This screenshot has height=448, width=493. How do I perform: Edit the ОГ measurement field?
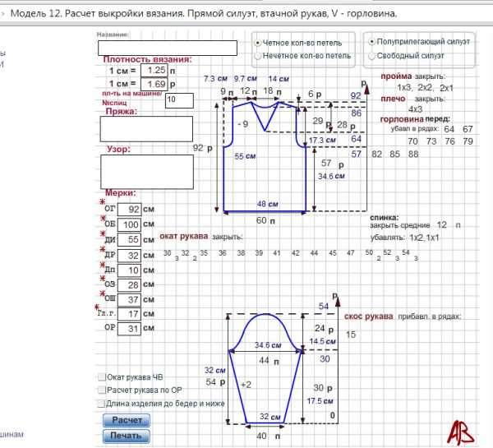click(x=130, y=210)
